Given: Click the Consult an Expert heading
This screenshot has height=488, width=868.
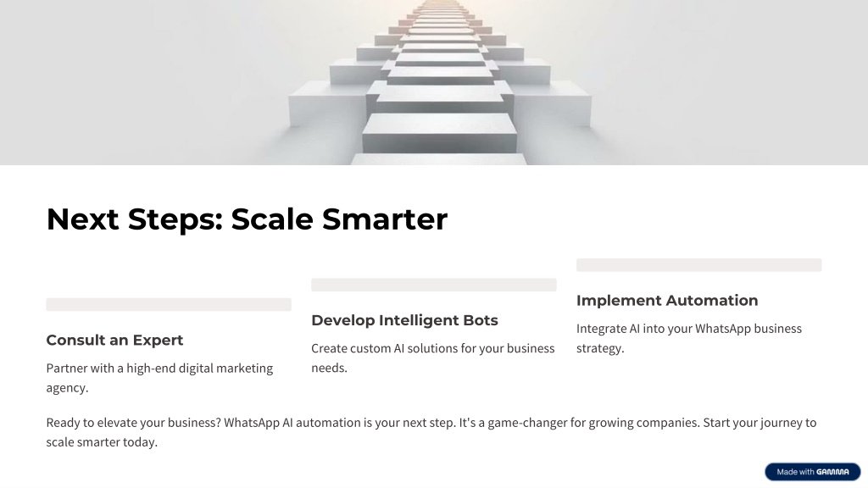Looking at the screenshot, I should [114, 340].
